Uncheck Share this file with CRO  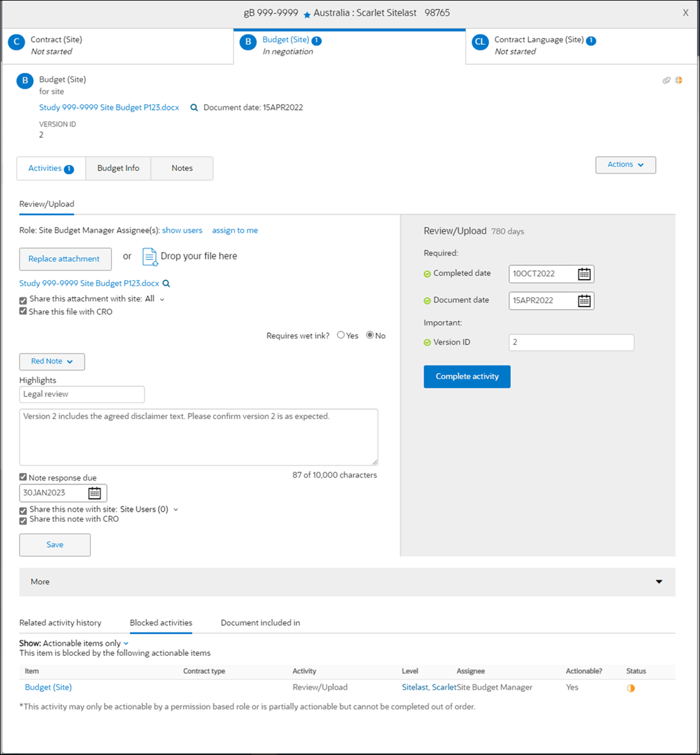(x=23, y=311)
